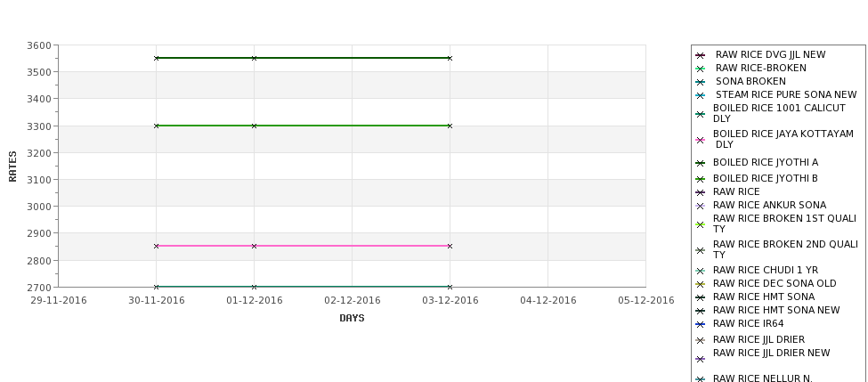Select RAW RICE JJL DRIER legend label

point(759,339)
